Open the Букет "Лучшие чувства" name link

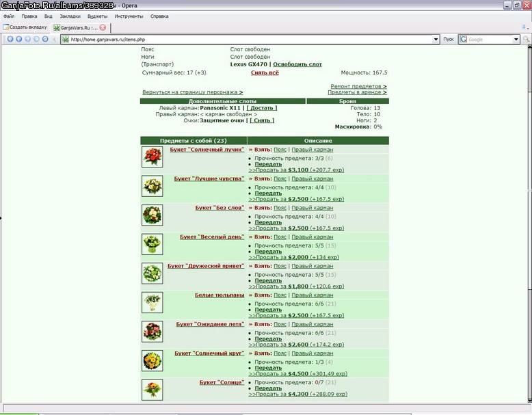(x=209, y=179)
